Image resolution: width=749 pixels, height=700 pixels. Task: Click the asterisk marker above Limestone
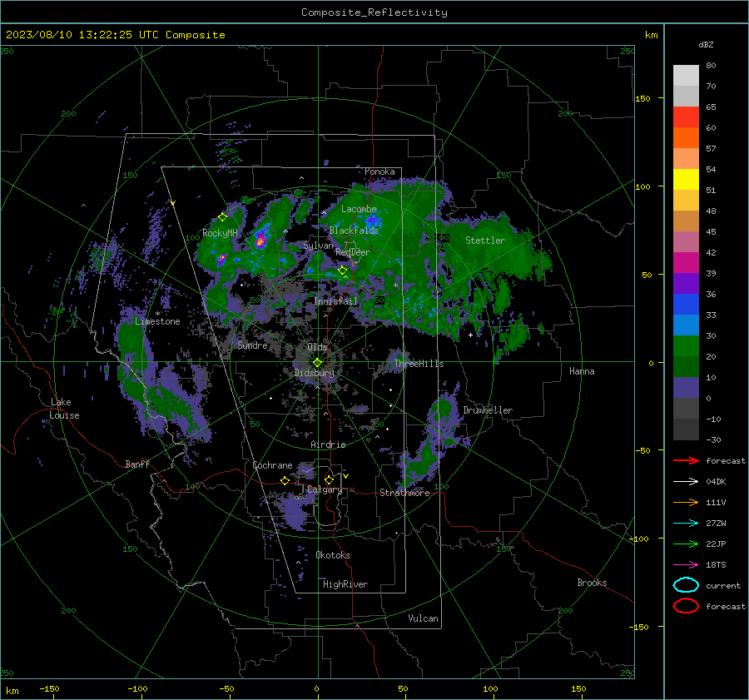[157, 314]
